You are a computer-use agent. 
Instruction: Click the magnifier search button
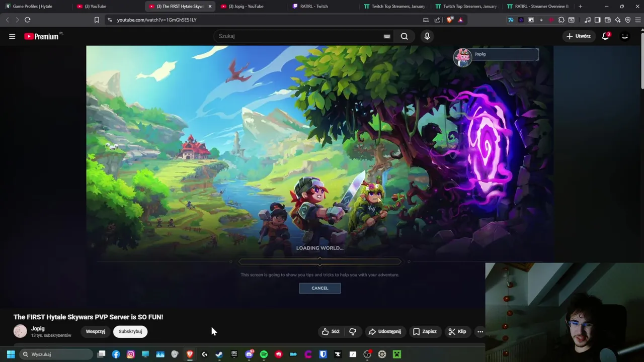(x=405, y=36)
